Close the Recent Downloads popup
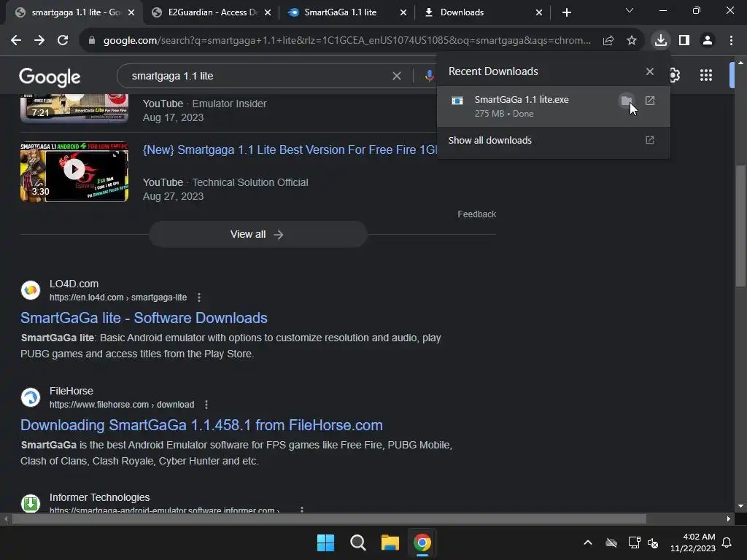 (650, 71)
